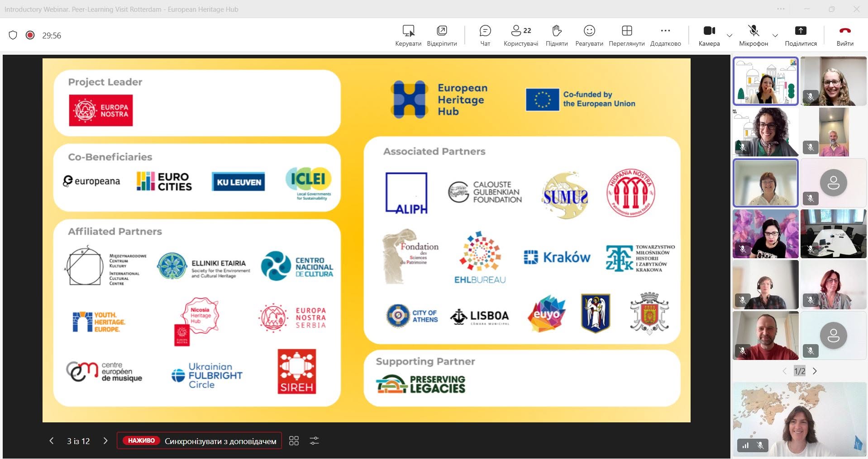Click the KU Leuven logo on slide

click(x=238, y=182)
